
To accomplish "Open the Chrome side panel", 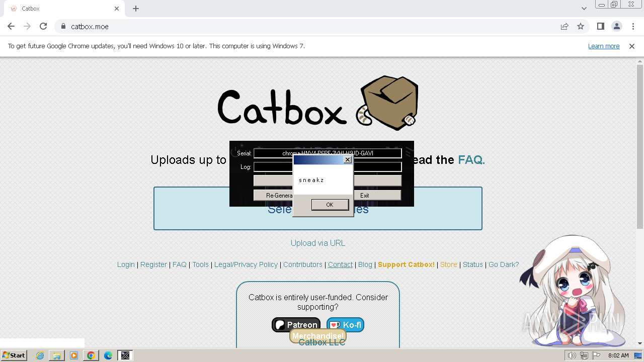I will tap(600, 26).
